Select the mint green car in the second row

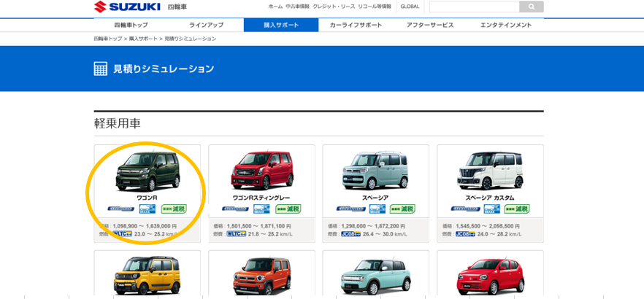(376, 276)
